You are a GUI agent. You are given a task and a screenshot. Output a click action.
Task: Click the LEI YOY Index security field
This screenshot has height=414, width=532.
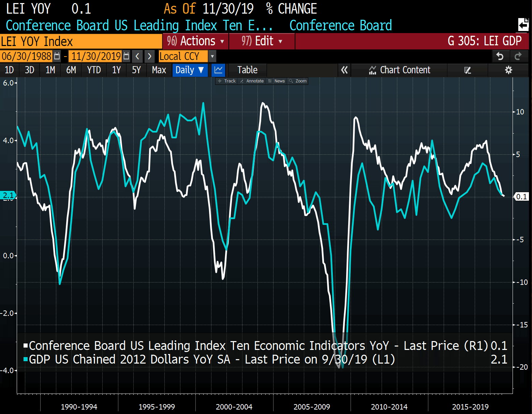click(81, 41)
